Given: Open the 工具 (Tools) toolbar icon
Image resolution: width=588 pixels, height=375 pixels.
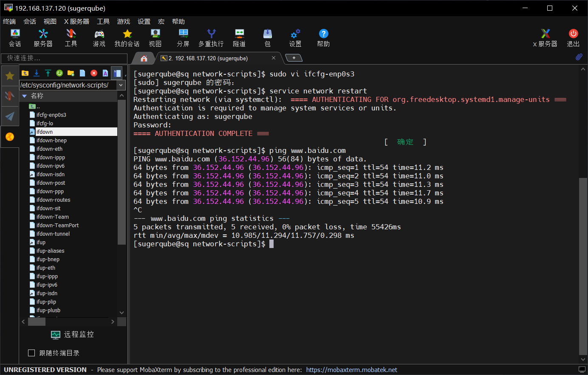Looking at the screenshot, I should click(71, 38).
